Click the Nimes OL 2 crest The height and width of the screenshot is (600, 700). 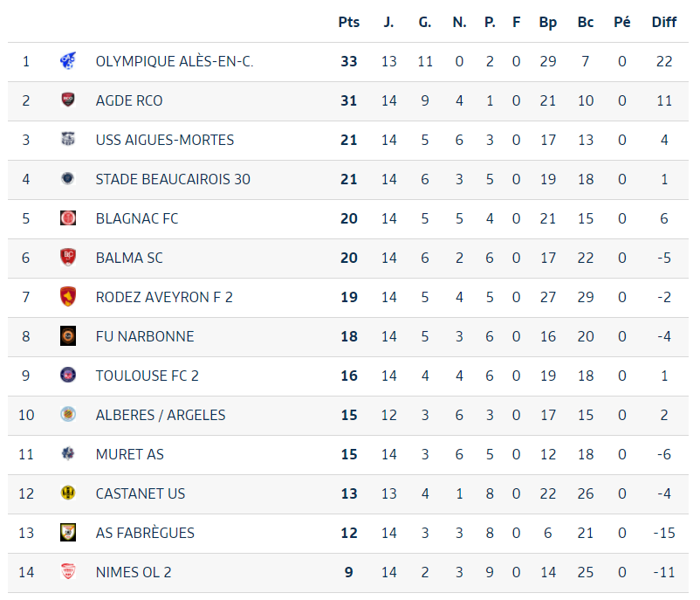click(68, 572)
